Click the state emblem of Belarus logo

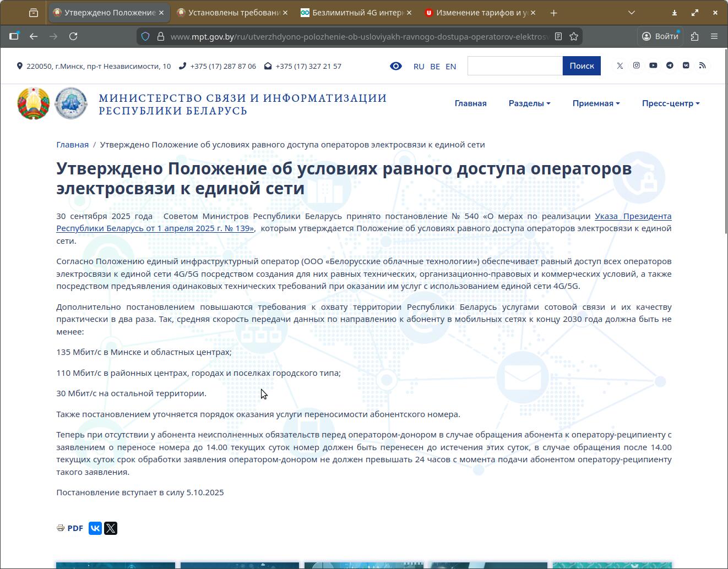[x=34, y=103]
